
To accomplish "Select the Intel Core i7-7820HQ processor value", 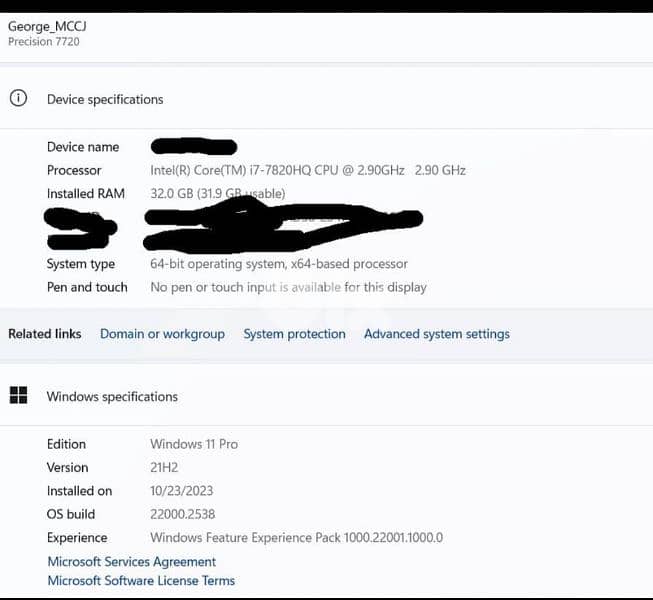I will [x=308, y=170].
